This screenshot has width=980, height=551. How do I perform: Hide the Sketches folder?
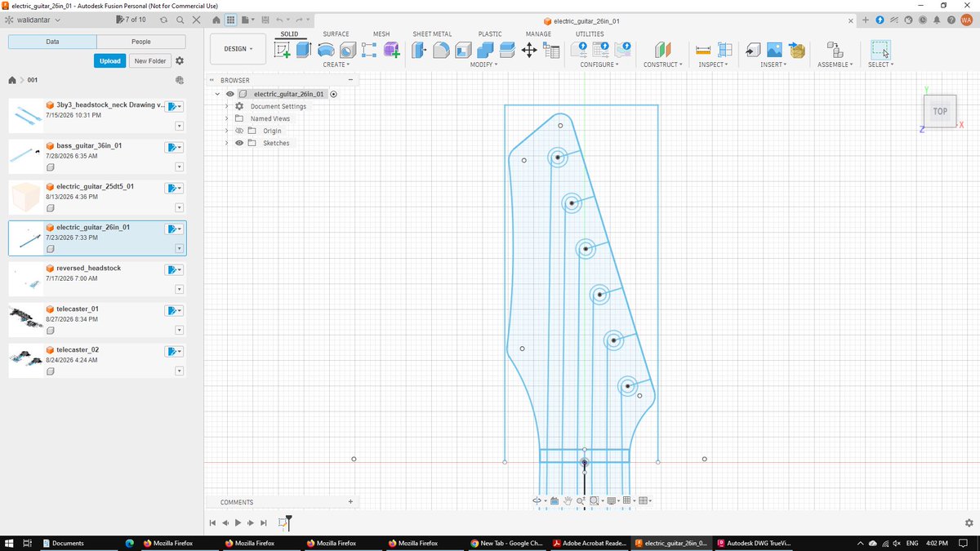pos(239,143)
